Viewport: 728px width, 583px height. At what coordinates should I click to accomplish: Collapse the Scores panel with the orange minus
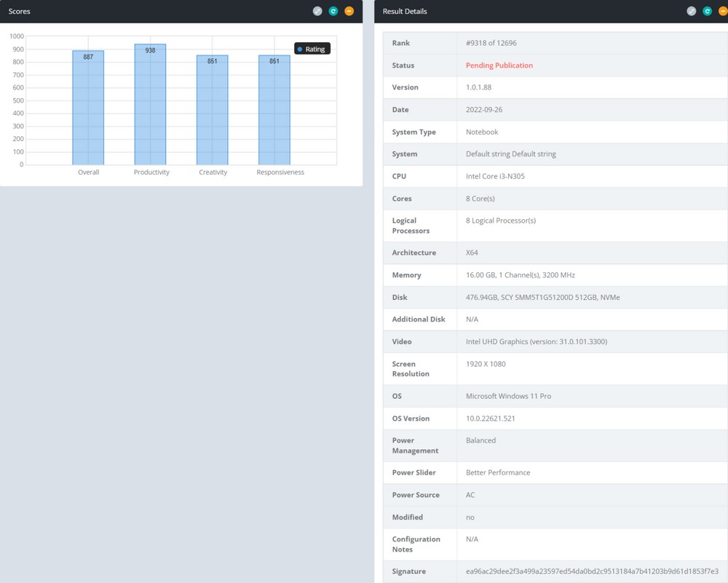(349, 12)
